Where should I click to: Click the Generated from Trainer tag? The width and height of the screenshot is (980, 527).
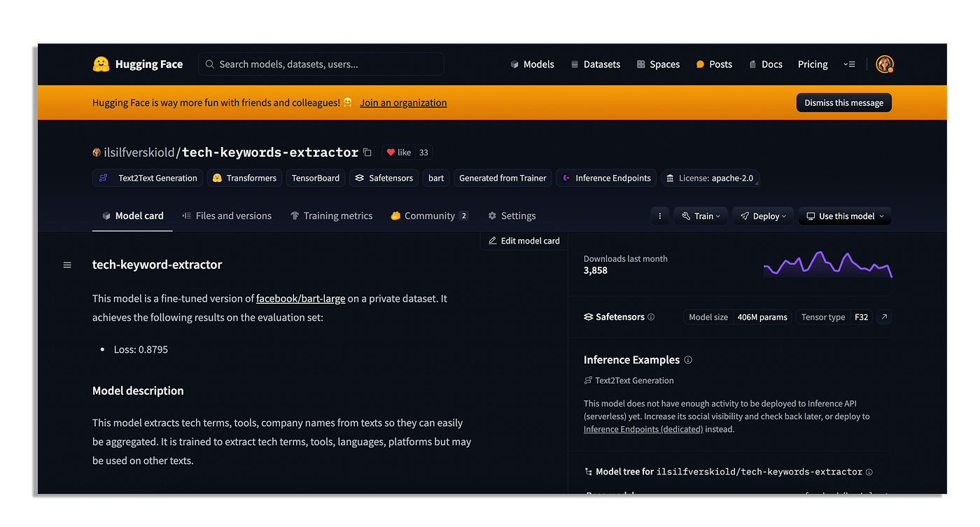(x=503, y=178)
